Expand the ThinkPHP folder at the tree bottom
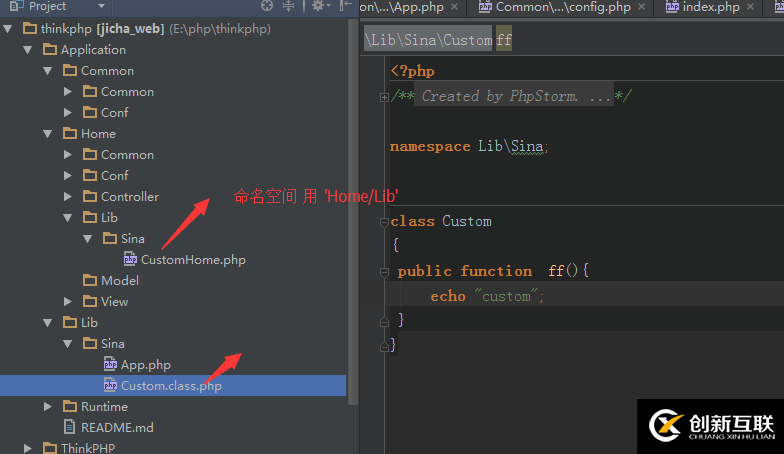Viewport: 784px width, 454px height. pyautogui.click(x=28, y=448)
